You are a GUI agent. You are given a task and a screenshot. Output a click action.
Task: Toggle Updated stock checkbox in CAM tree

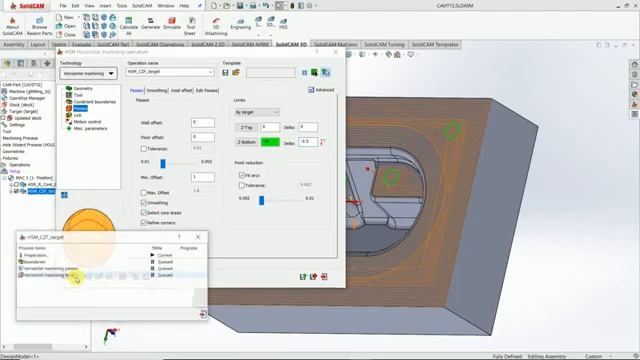pyautogui.click(x=3, y=118)
